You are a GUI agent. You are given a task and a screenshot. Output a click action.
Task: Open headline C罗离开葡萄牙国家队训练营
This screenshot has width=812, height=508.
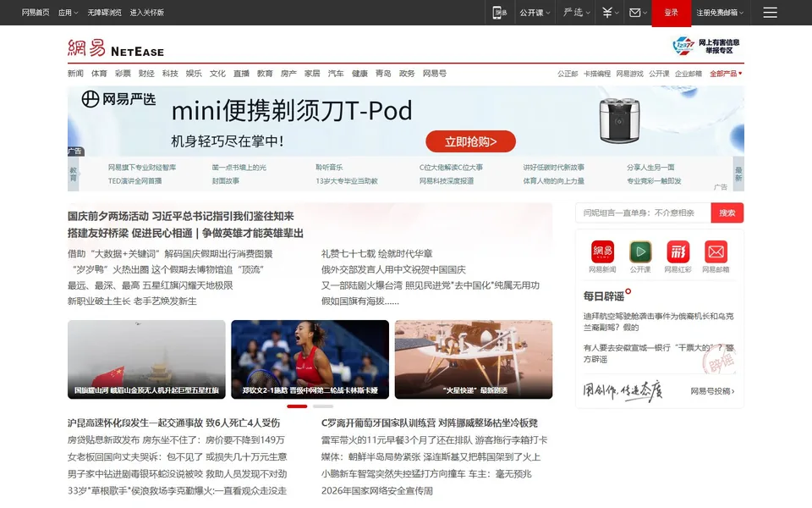click(x=430, y=423)
